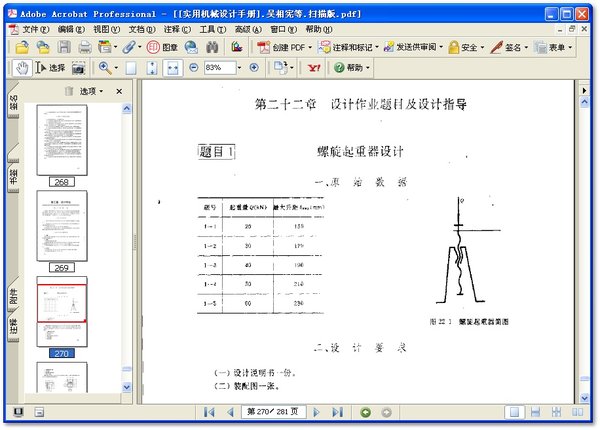Click the zoom out minus button

(x=194, y=68)
